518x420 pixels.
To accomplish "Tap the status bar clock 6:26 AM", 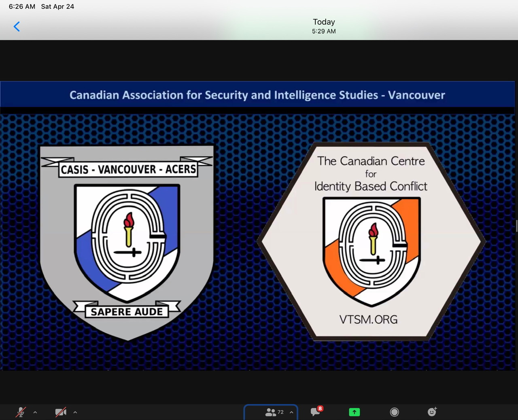I will pos(22,6).
